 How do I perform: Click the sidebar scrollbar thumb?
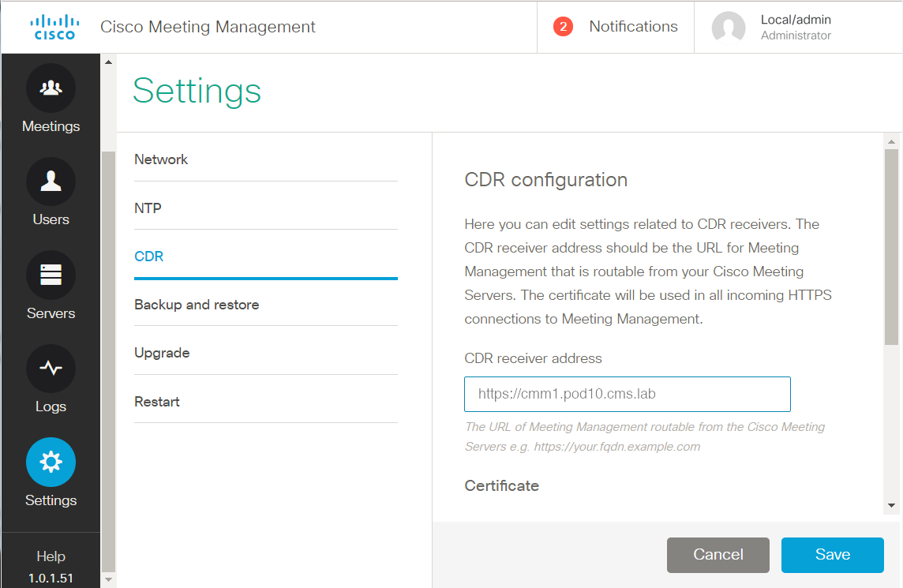[x=108, y=361]
